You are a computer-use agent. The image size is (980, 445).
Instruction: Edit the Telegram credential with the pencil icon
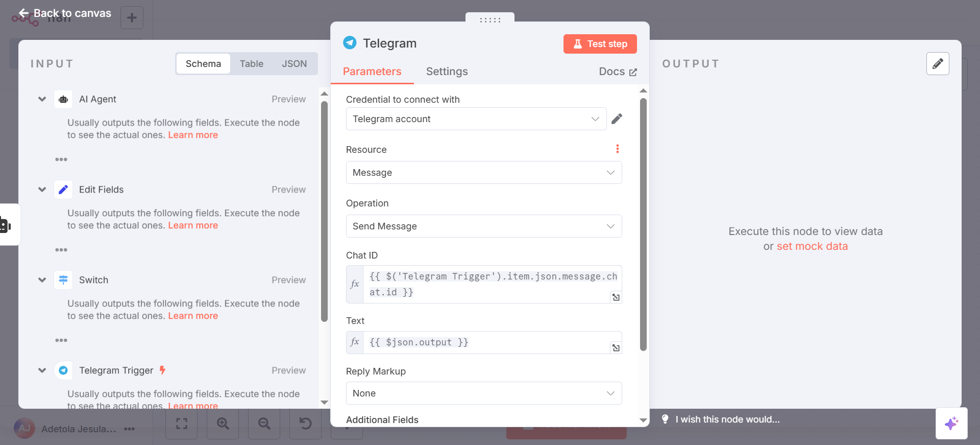click(x=617, y=119)
